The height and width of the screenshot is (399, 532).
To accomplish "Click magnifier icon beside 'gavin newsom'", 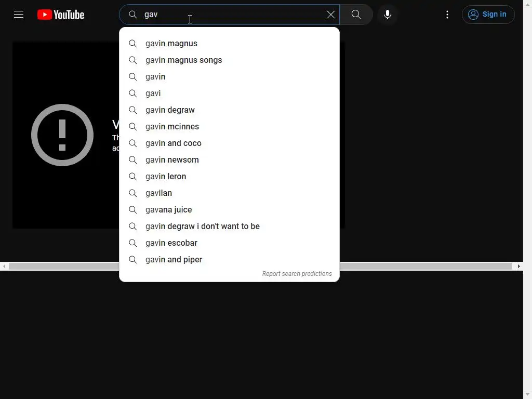I will (x=133, y=160).
